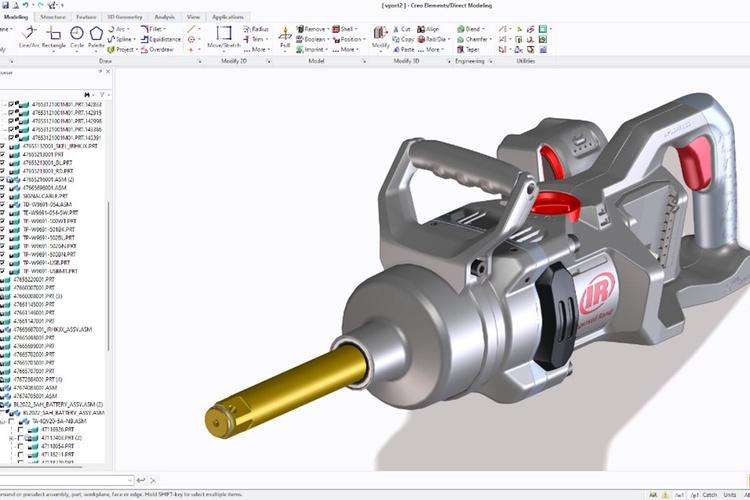Click Paste in Modify 3D
This screenshot has width=750, height=500.
[404, 49]
